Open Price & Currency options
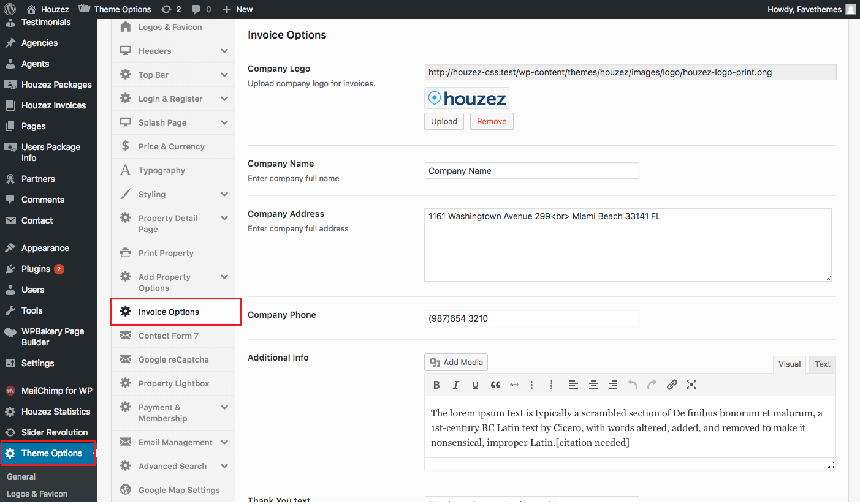This screenshot has width=860, height=504. [x=173, y=146]
